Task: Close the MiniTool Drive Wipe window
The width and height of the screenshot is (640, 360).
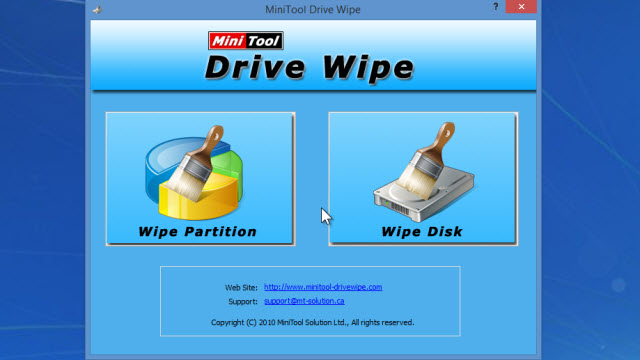Action: pos(521,7)
